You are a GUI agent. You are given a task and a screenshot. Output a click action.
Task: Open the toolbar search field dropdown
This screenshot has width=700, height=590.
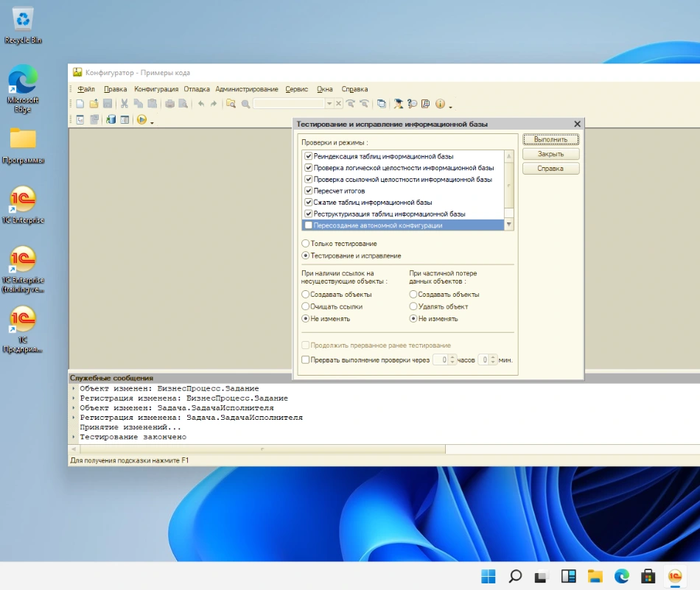329,104
